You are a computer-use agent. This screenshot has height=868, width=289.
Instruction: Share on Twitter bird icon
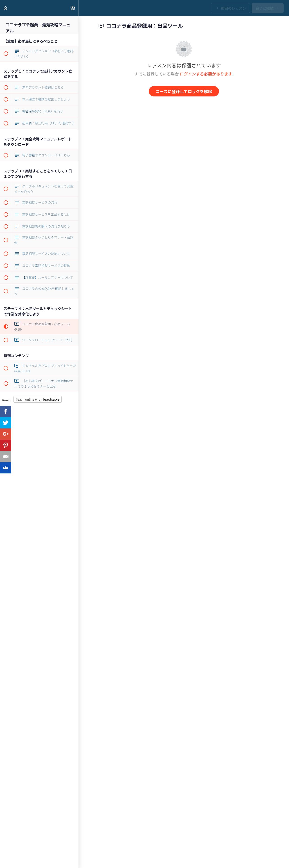6,423
